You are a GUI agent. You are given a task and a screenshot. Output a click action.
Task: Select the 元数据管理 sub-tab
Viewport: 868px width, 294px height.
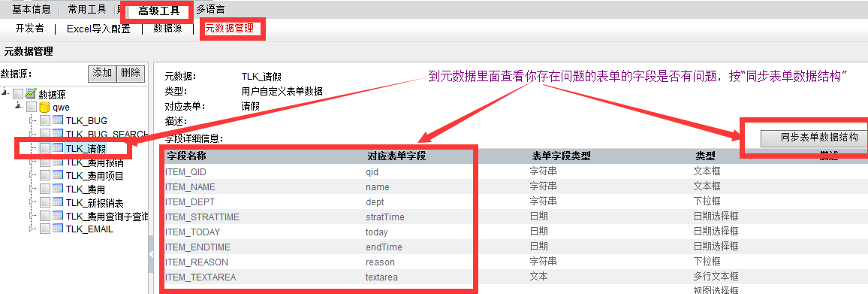pos(229,29)
